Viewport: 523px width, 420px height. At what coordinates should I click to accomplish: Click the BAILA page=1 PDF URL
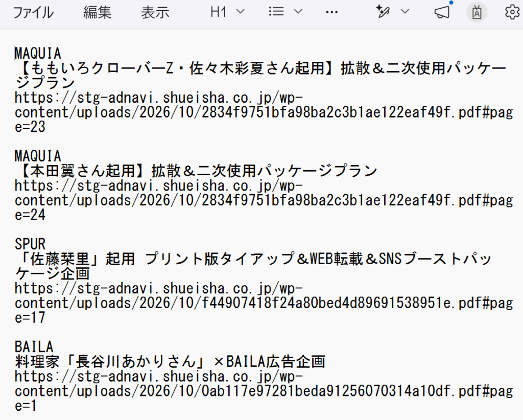tap(264, 391)
